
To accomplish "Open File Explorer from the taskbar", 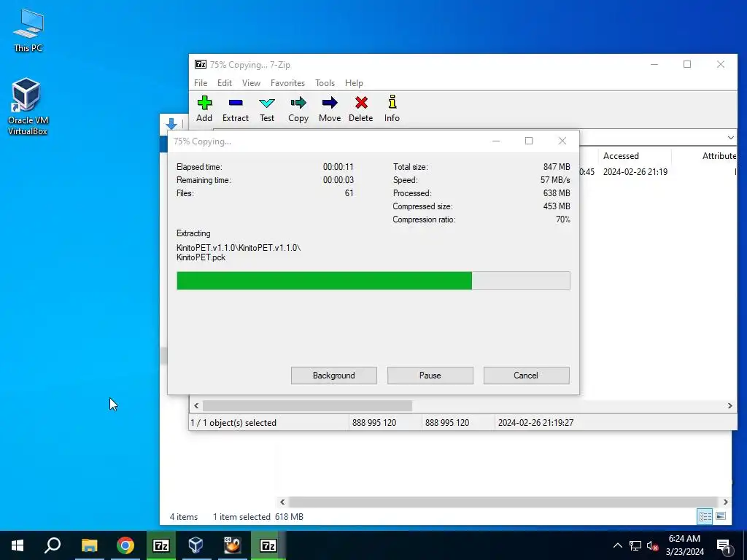I will click(x=89, y=545).
